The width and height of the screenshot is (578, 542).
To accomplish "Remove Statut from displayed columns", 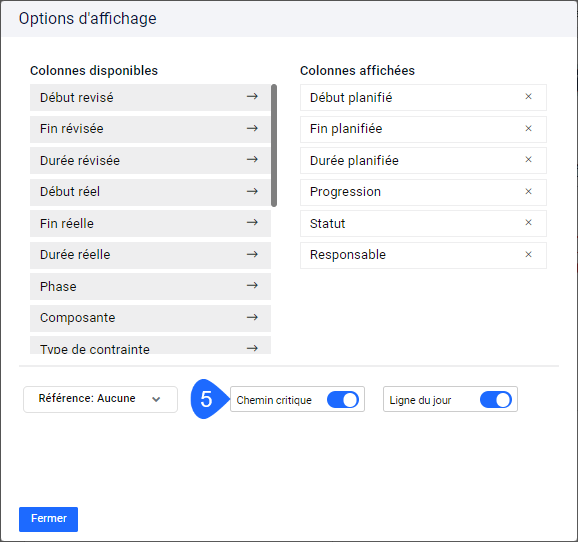I will (528, 223).
